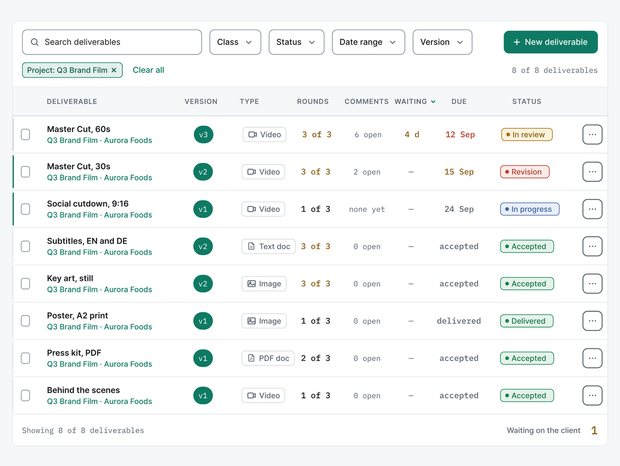Select the Master Cut, 60s checkbox
Image resolution: width=620 pixels, height=466 pixels.
coord(25,134)
